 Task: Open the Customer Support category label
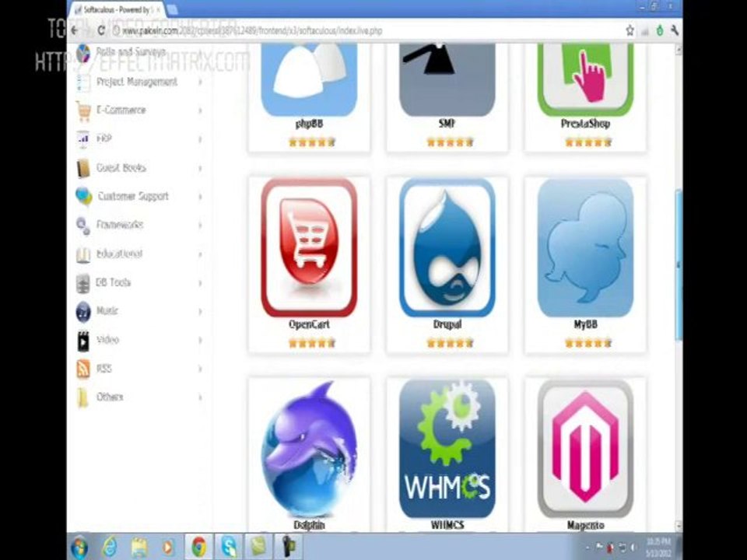(x=133, y=196)
